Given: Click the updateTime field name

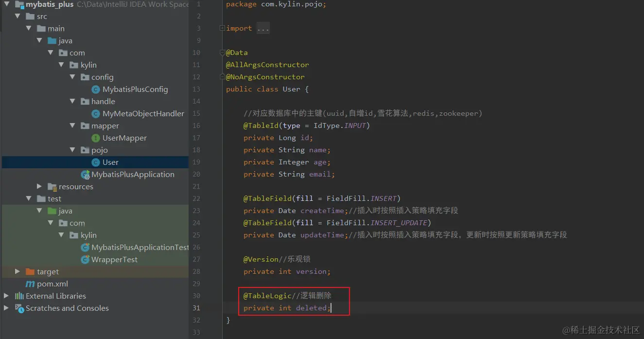Looking at the screenshot, I should click(322, 235).
